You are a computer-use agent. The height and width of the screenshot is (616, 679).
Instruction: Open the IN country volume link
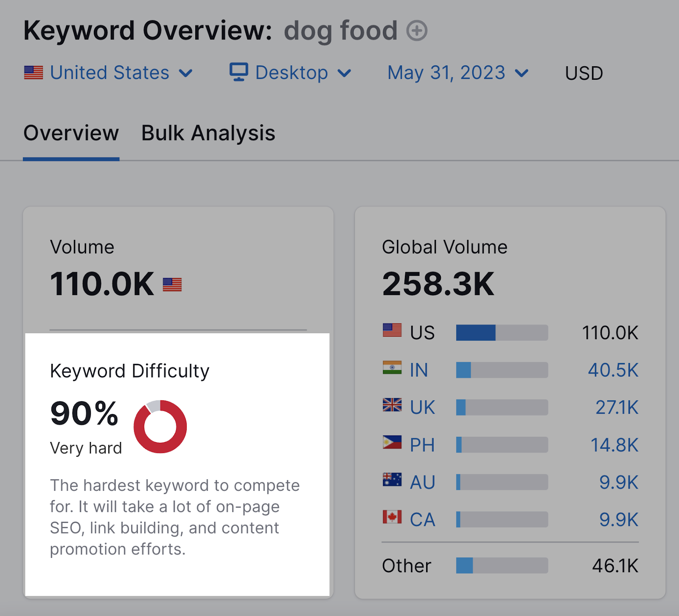(418, 370)
